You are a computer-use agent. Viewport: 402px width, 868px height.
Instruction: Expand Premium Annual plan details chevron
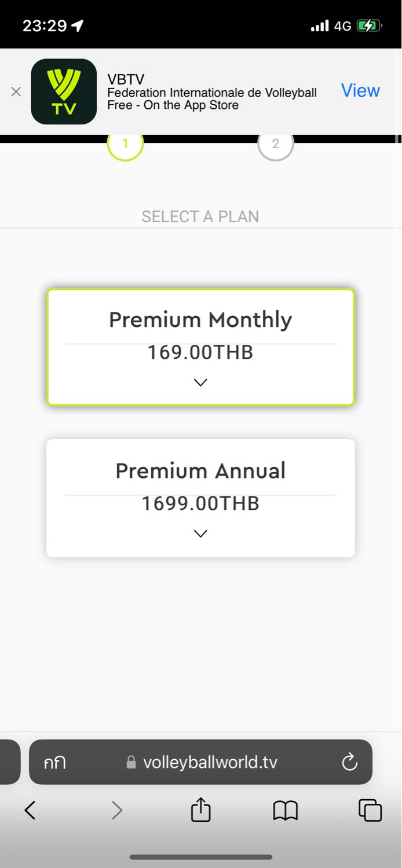click(x=200, y=534)
